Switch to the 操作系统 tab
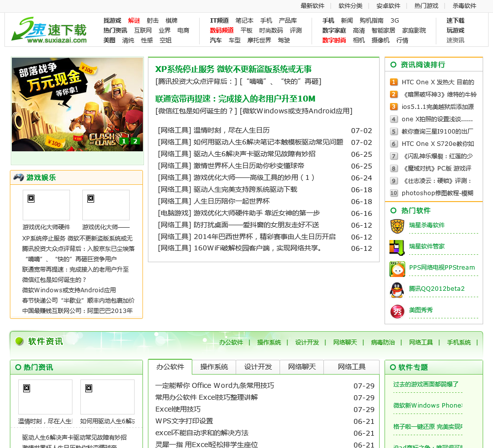 pyautogui.click(x=214, y=367)
